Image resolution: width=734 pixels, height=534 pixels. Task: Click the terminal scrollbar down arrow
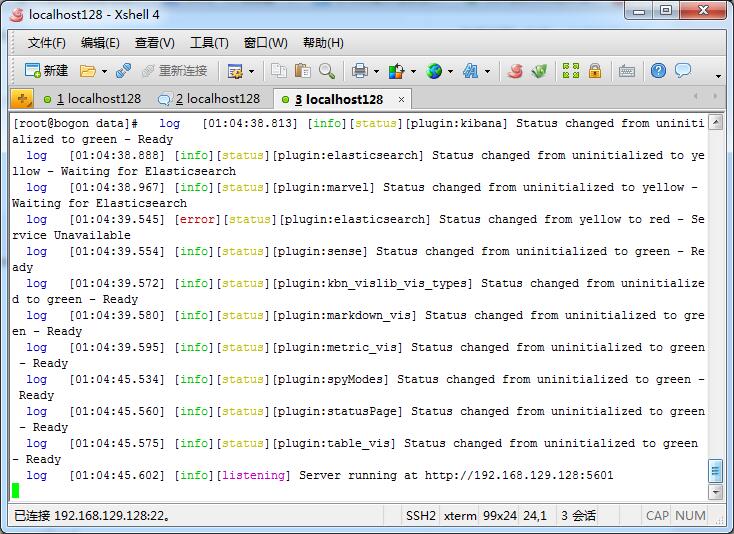click(715, 492)
